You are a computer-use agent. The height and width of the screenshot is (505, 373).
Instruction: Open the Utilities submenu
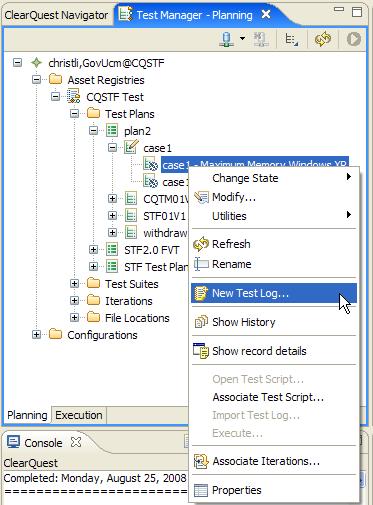274,216
